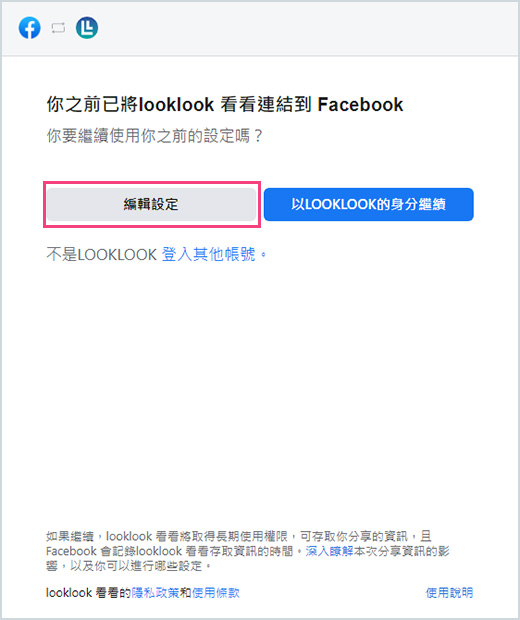Viewport: 520px width, 620px height.
Task: Select the 登入其他帳號 link
Action: (208, 255)
